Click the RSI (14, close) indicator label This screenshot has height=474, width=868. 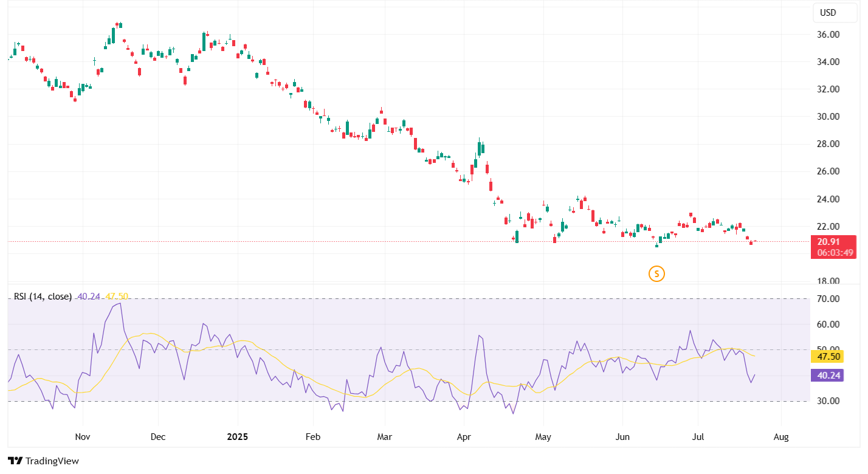point(43,297)
